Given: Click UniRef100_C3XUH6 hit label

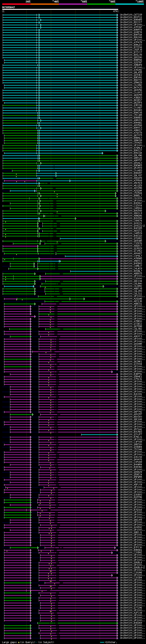Looking at the screenshot, I should click(x=131, y=572).
